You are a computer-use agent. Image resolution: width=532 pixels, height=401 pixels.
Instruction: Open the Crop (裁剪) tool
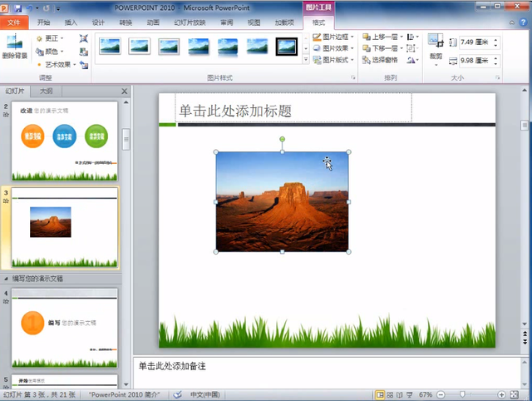click(436, 47)
